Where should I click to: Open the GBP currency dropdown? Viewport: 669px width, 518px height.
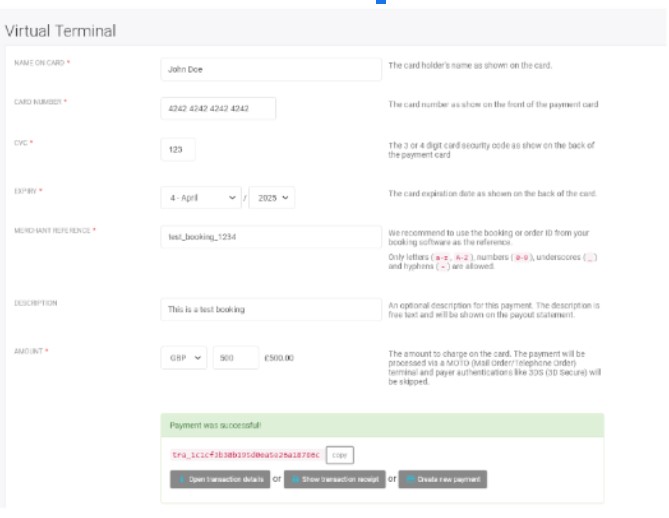[x=184, y=357]
